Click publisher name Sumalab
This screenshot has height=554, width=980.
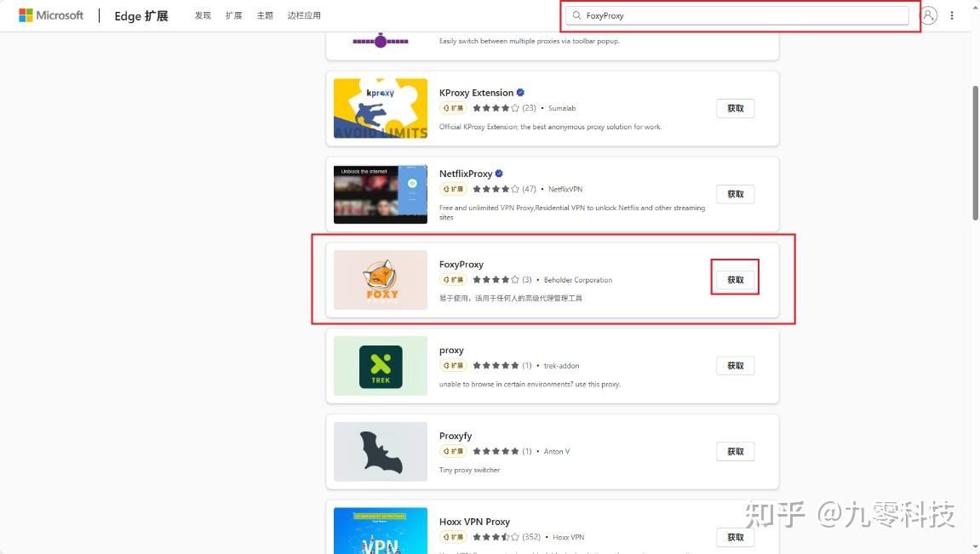click(562, 108)
